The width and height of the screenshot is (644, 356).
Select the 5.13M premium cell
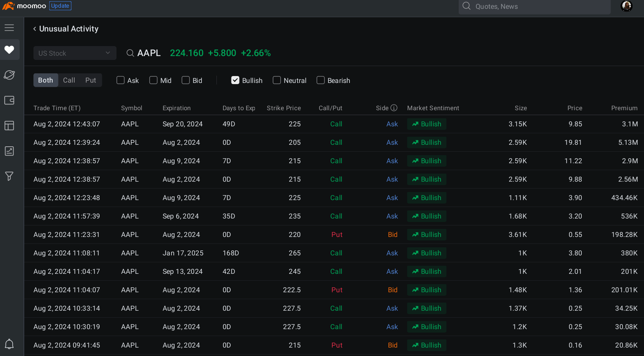[x=628, y=142]
